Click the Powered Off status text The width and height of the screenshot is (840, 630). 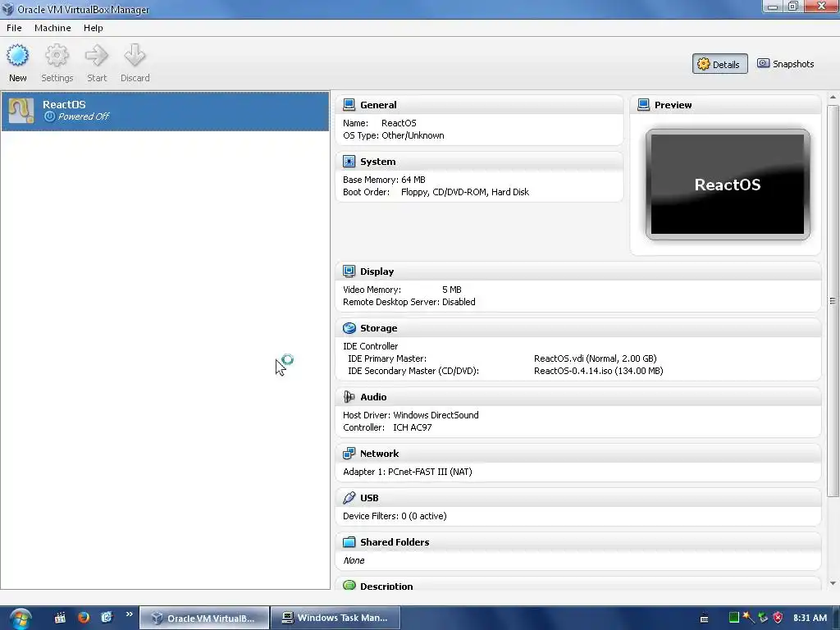(x=83, y=116)
